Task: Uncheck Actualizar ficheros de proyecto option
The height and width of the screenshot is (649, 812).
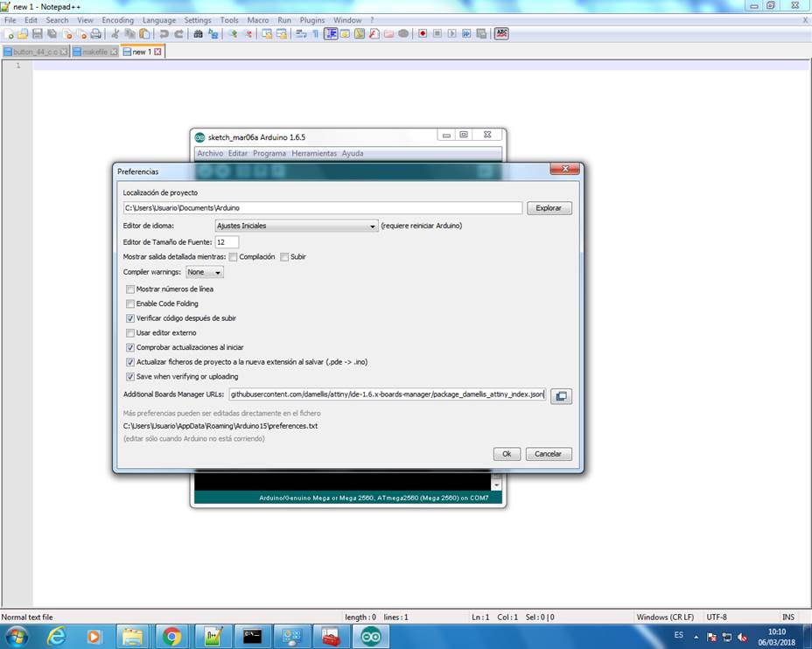Action: pos(130,362)
